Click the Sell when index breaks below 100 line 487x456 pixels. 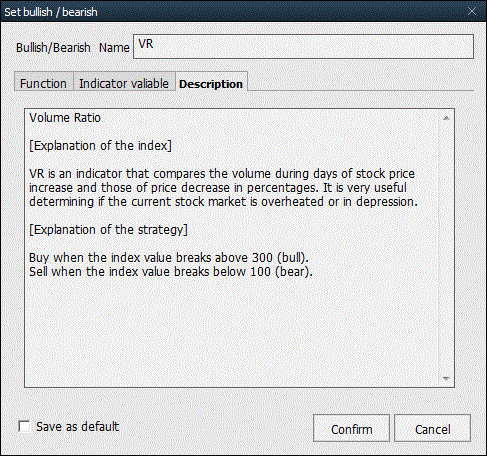pos(171,272)
